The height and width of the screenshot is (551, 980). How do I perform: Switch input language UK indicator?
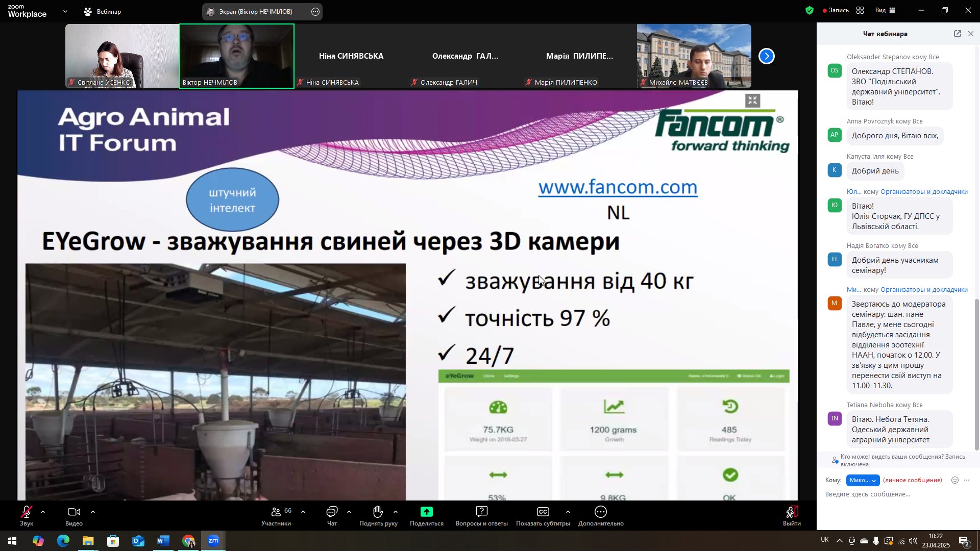825,540
